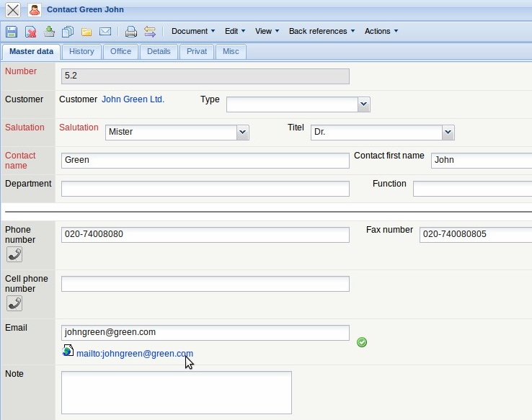
Task: Click the delete icon with red X
Action: (x=31, y=32)
